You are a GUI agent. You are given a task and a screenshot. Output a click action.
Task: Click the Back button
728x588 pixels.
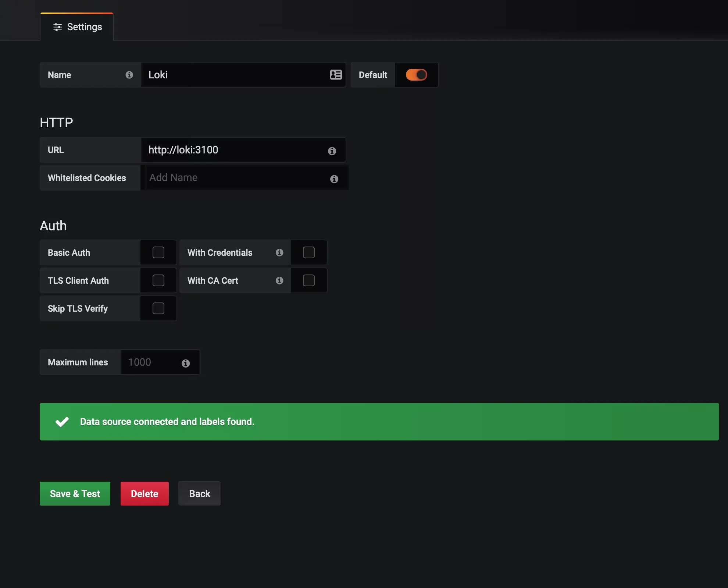[200, 493]
